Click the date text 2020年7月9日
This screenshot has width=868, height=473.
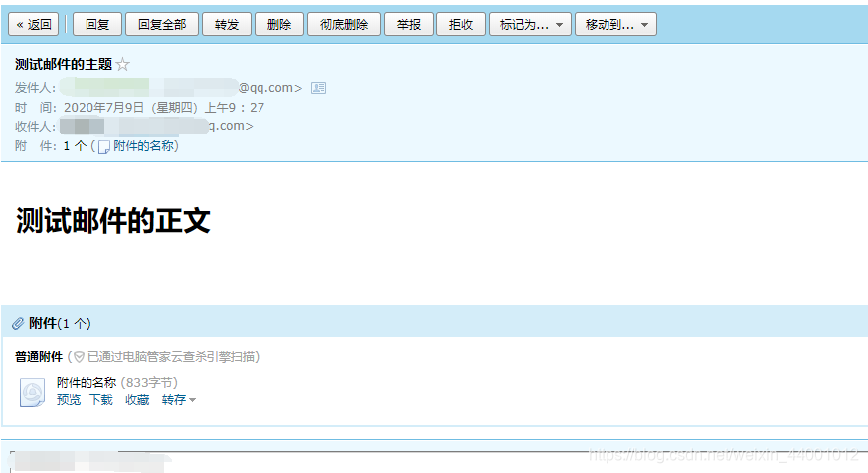point(103,108)
